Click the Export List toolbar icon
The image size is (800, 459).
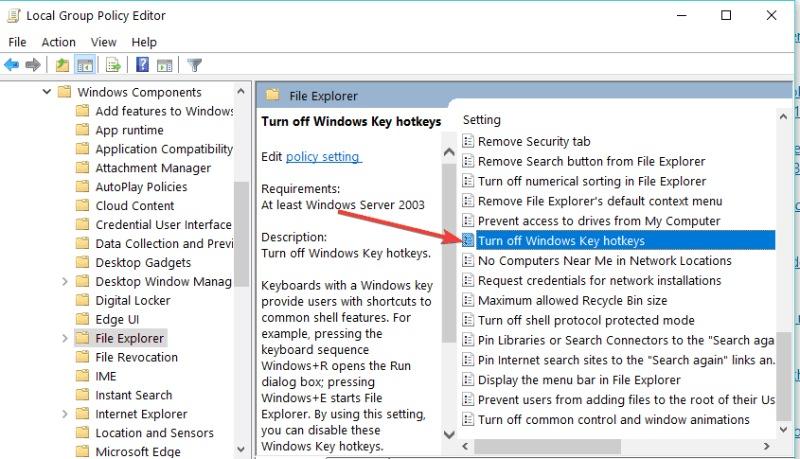113,65
